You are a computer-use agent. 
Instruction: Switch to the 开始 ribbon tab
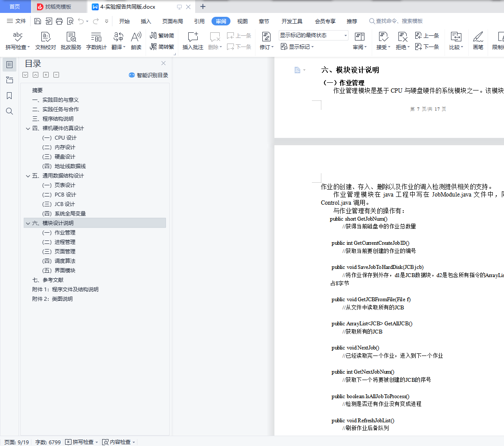(124, 21)
